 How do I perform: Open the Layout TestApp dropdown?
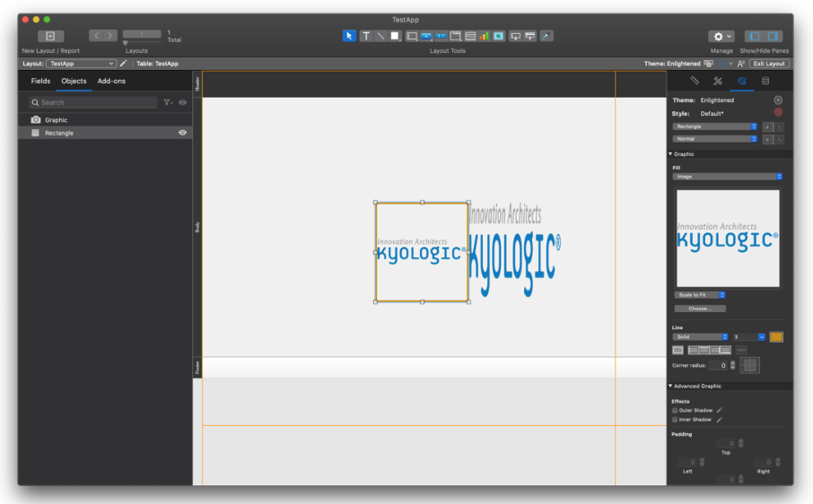coord(81,63)
